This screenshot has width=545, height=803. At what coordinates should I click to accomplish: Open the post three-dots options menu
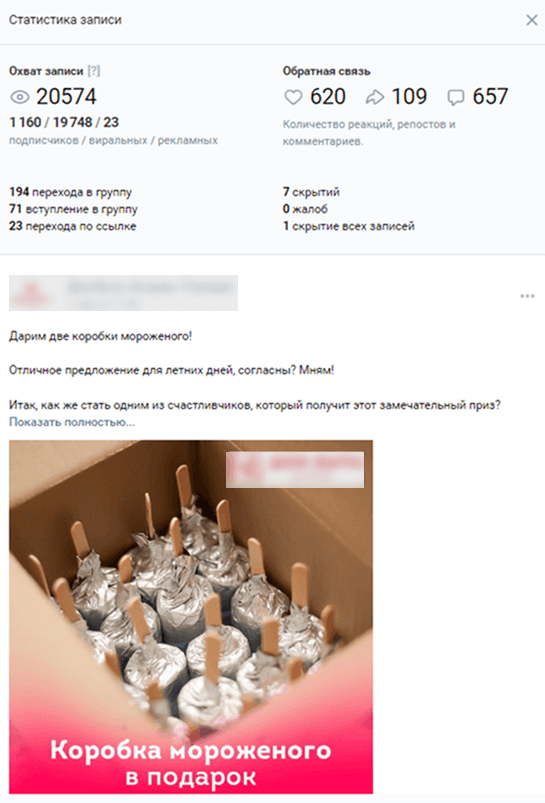[527, 296]
